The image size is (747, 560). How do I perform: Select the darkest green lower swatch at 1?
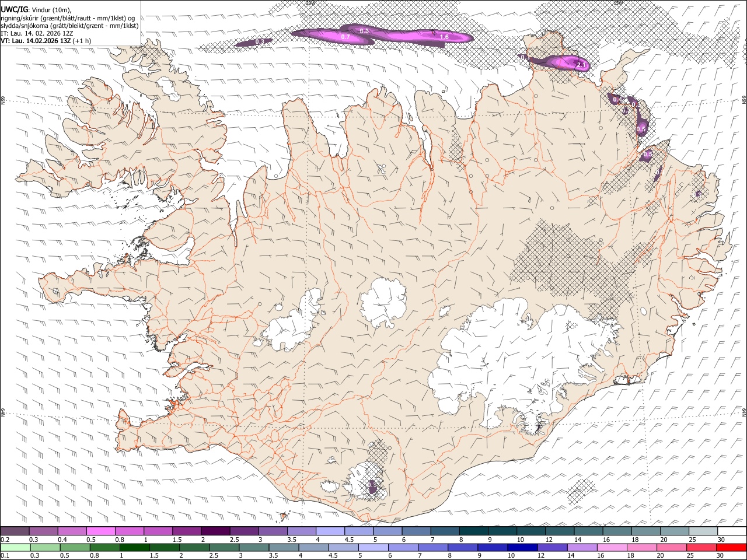(x=134, y=547)
